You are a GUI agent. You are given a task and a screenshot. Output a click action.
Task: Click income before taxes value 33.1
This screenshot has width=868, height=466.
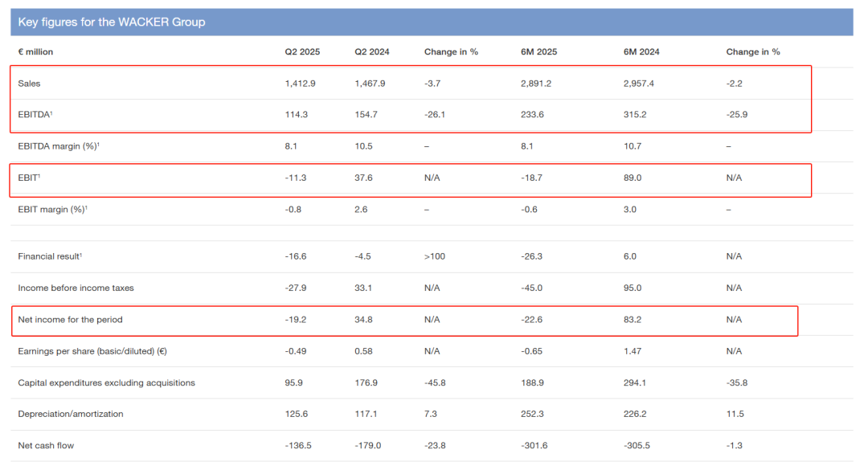click(363, 288)
